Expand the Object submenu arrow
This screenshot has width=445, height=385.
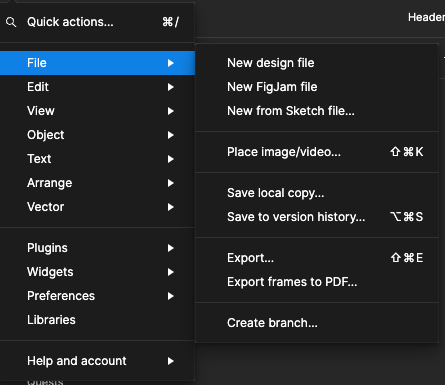(171, 135)
